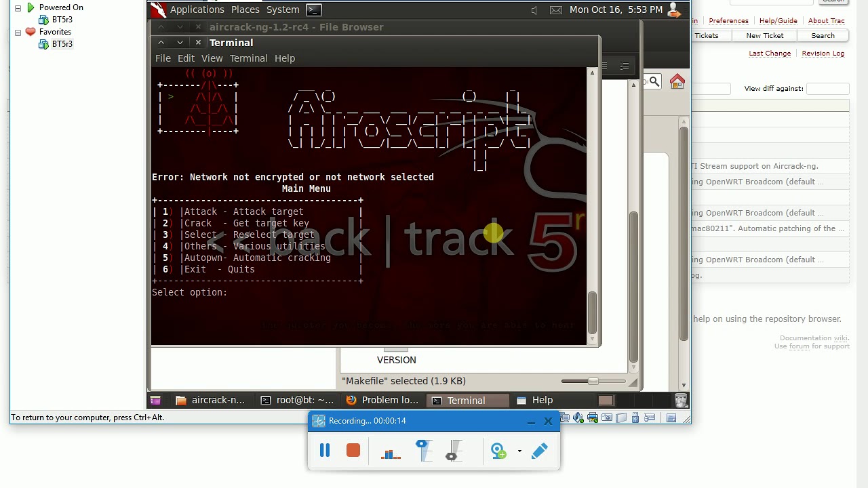Open the Help/Guide link
Screen dimensions: 868x488
click(x=778, y=21)
